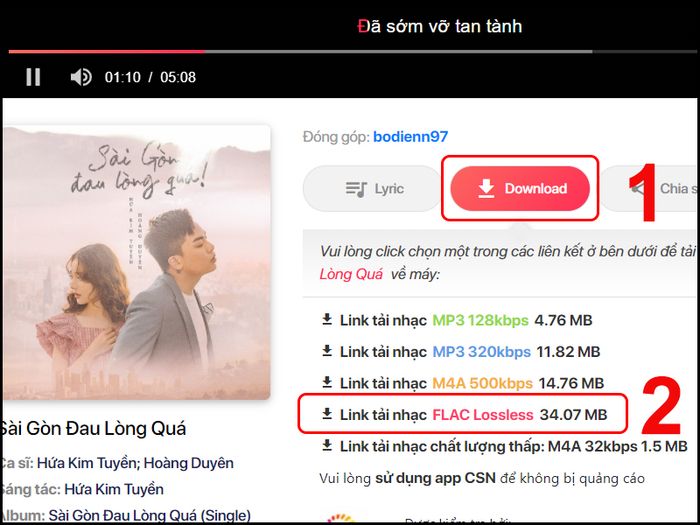Open contributor bodienn97 profile
This screenshot has height=525, width=700.
[410, 137]
